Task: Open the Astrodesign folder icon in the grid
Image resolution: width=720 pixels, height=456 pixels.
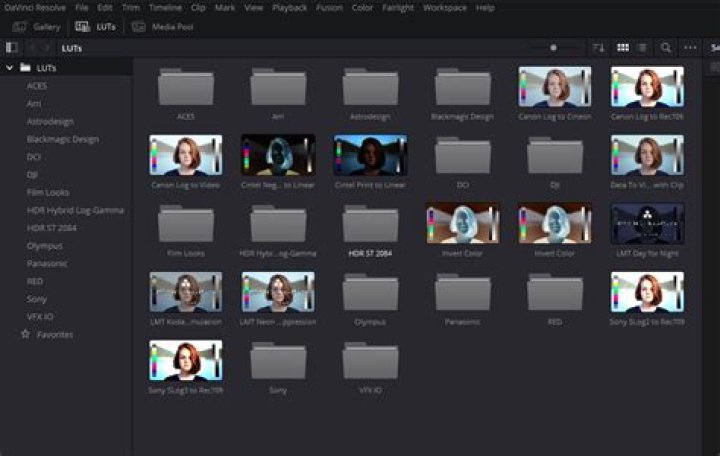Action: tap(371, 87)
